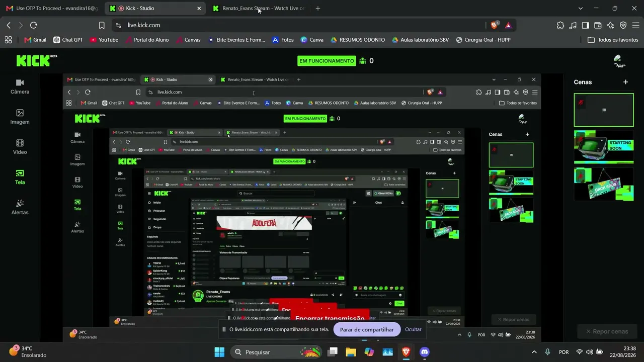This screenshot has height=362, width=644.
Task: Click the Repor cenas button
Action: (x=606, y=331)
